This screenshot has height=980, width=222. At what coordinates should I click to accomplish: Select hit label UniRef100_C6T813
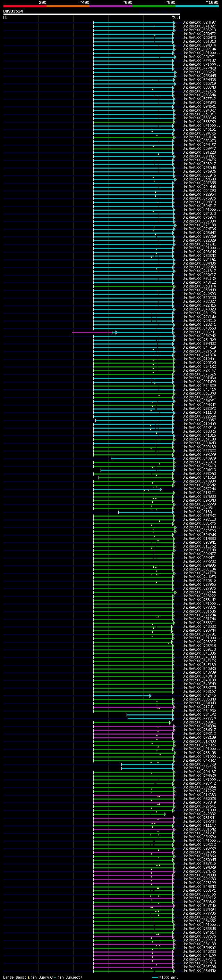199,41
